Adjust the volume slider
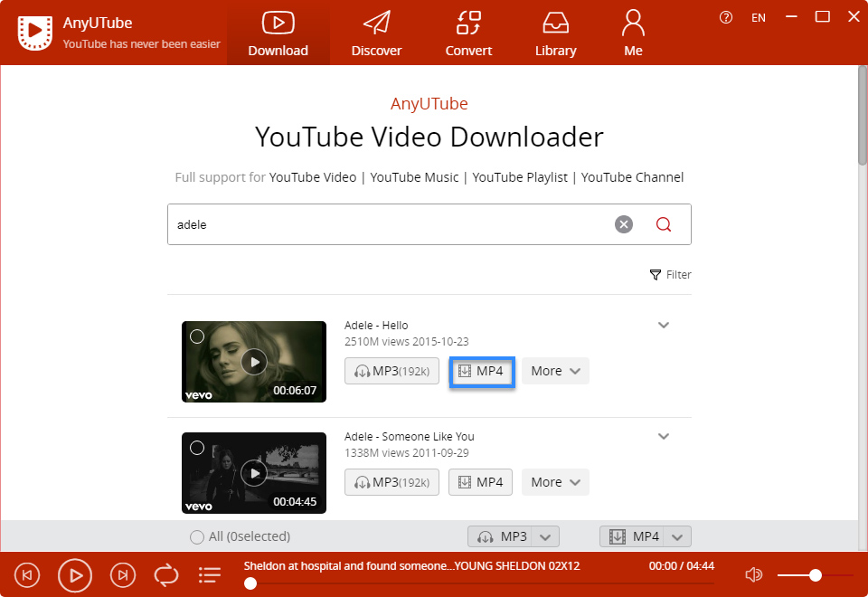This screenshot has height=597, width=868. coord(815,575)
